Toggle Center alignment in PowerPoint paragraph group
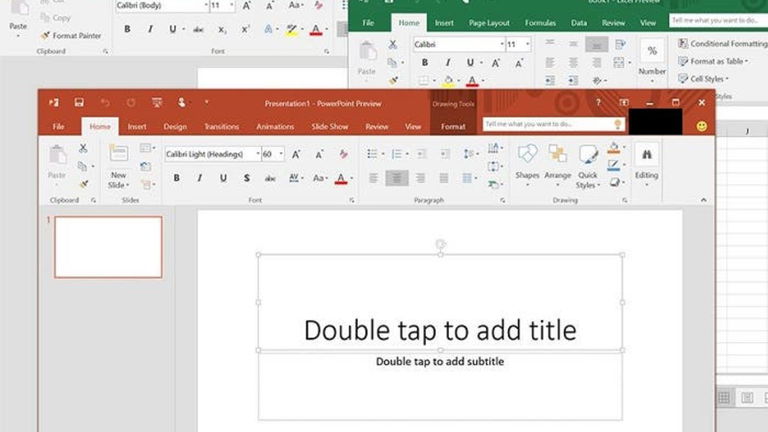Viewport: 768px width, 432px height. [397, 178]
